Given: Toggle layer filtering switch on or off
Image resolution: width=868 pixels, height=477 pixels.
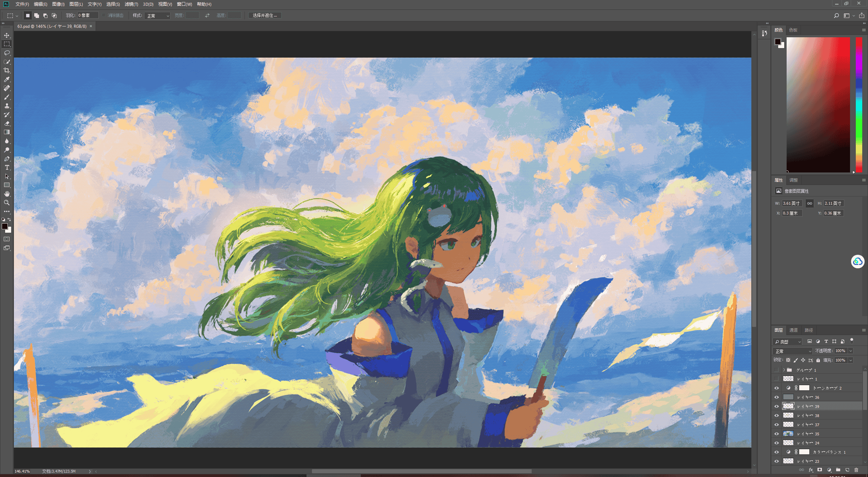Looking at the screenshot, I should click(x=851, y=341).
